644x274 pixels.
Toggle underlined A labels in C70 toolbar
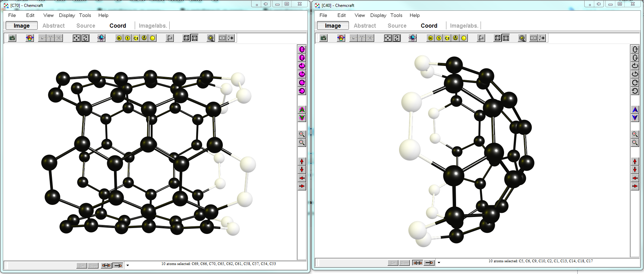(x=144, y=38)
